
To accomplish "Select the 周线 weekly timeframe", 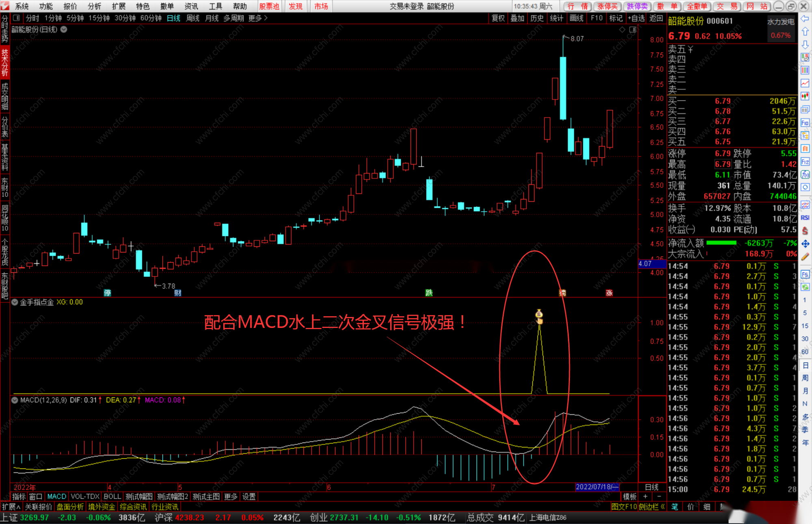I will pos(192,18).
